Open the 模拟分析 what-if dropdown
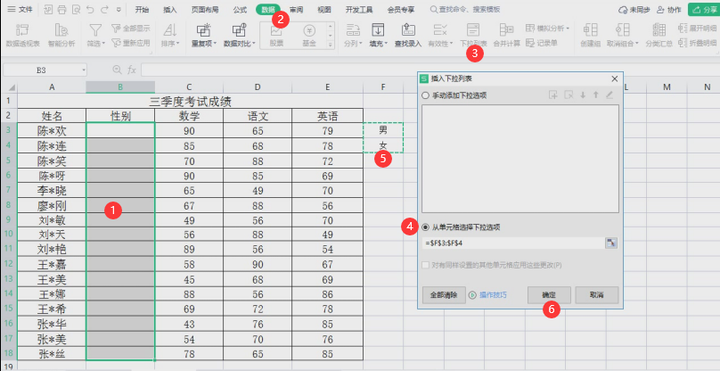Image resolution: width=720 pixels, height=371 pixels. click(547, 28)
